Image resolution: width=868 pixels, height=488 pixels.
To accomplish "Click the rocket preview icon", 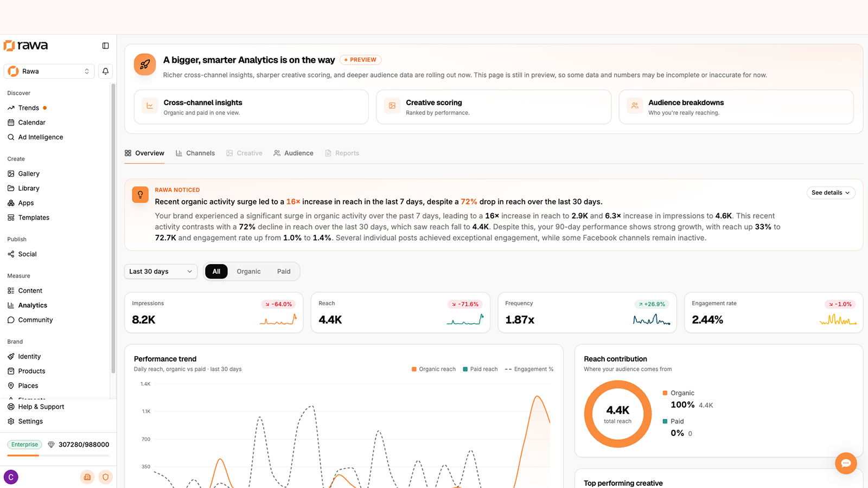I will click(x=145, y=65).
